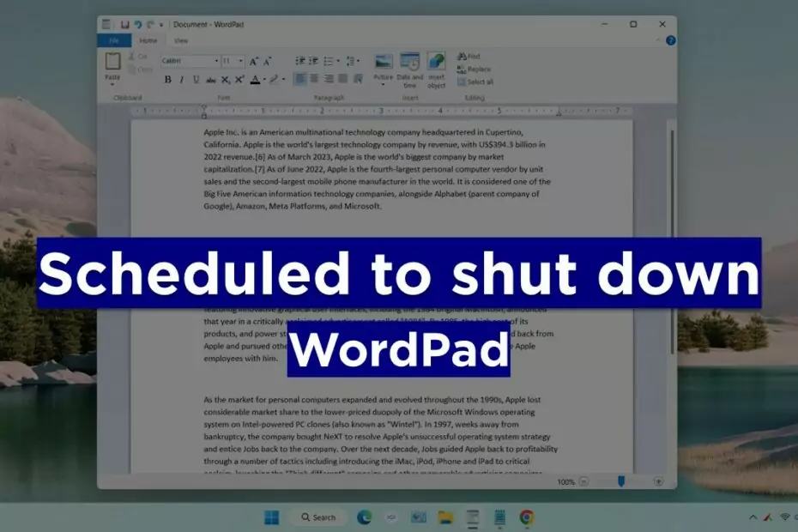Click the zoom slider handle in status bar

pyautogui.click(x=621, y=482)
